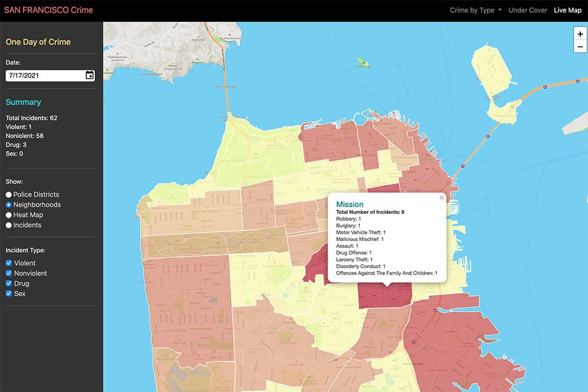Select the Police Districts radio option
The height and width of the screenshot is (392, 588).
[9, 195]
